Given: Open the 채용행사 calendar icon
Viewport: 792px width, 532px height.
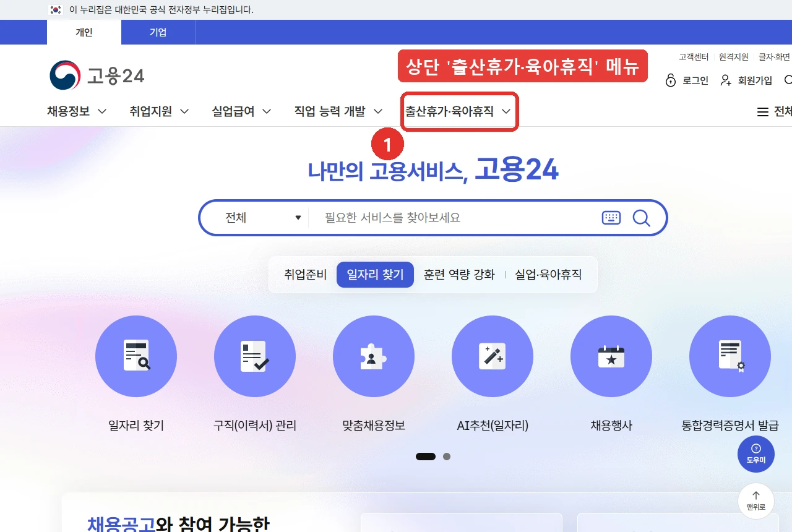Looking at the screenshot, I should [611, 356].
